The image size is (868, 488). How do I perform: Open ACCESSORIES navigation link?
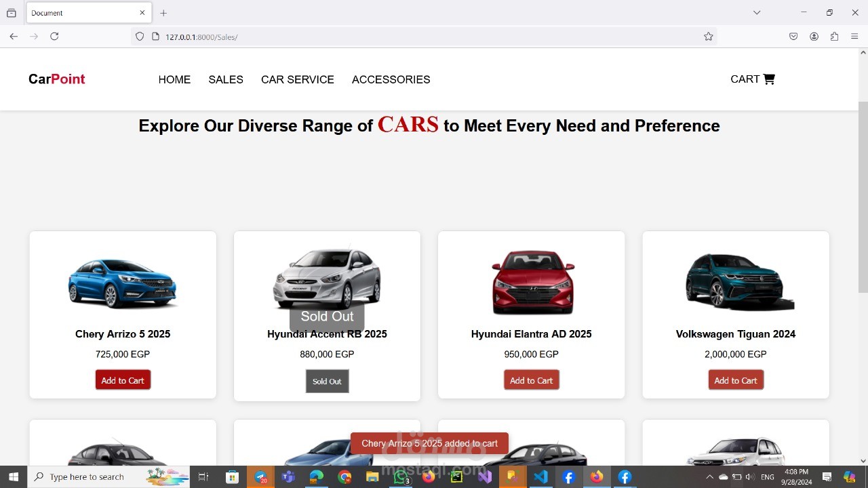[x=391, y=79]
